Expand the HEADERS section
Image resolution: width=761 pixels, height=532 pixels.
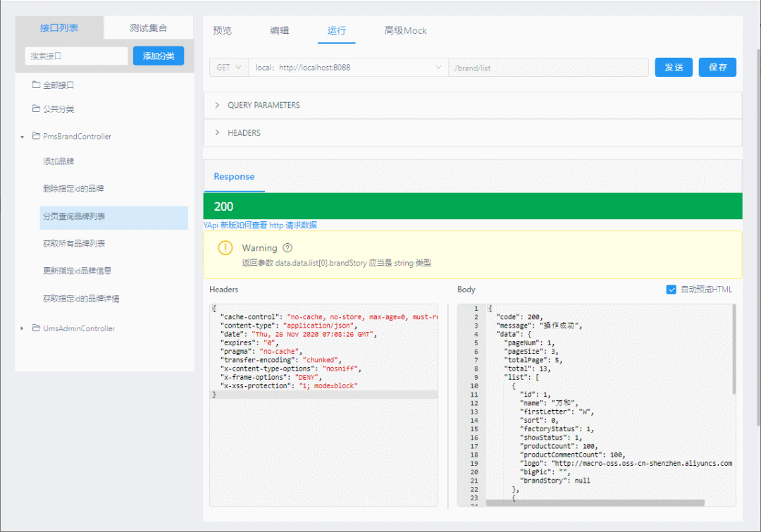[x=217, y=132]
